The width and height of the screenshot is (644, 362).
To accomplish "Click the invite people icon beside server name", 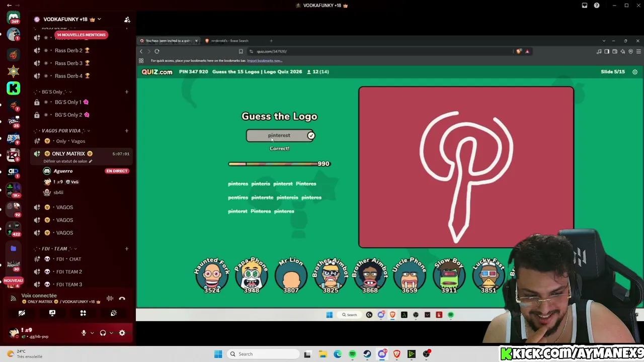I will (127, 20).
